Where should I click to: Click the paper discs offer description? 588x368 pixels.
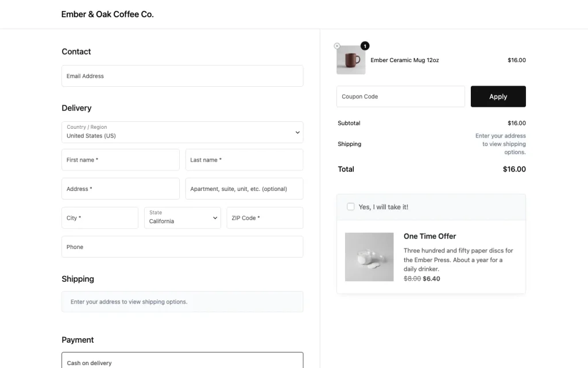tap(458, 259)
